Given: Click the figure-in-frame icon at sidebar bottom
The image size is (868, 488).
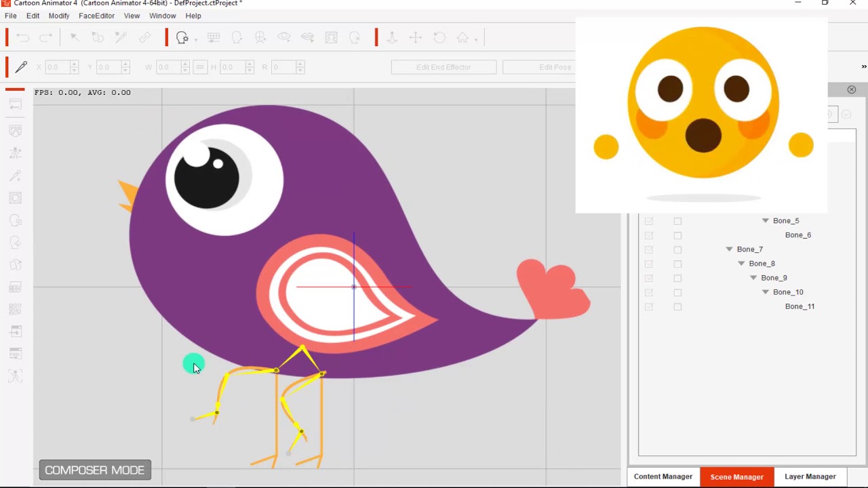Looking at the screenshot, I should tap(15, 375).
